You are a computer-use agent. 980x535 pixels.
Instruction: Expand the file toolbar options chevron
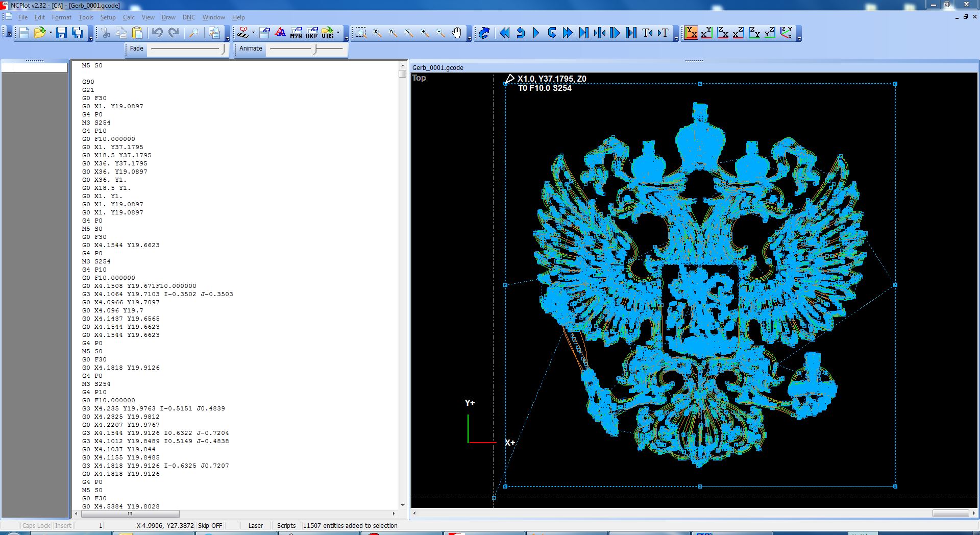(91, 35)
